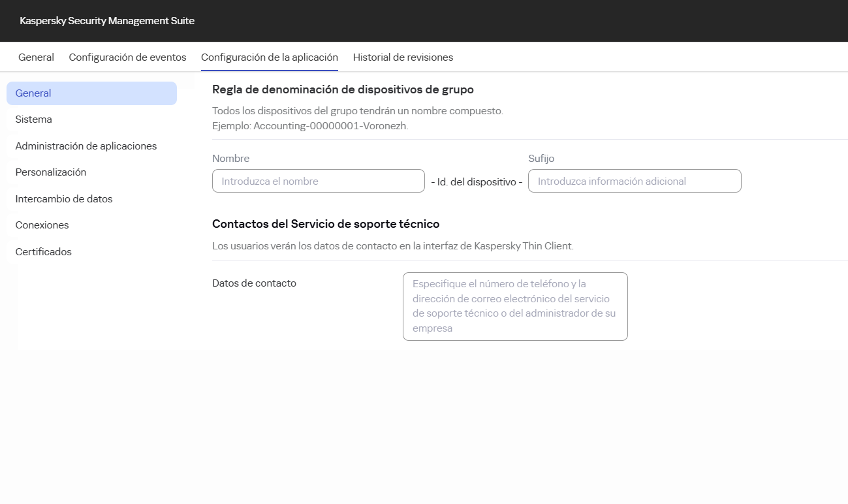This screenshot has width=848, height=504.
Task: Open the Configuración de eventos tab
Action: coord(127,57)
